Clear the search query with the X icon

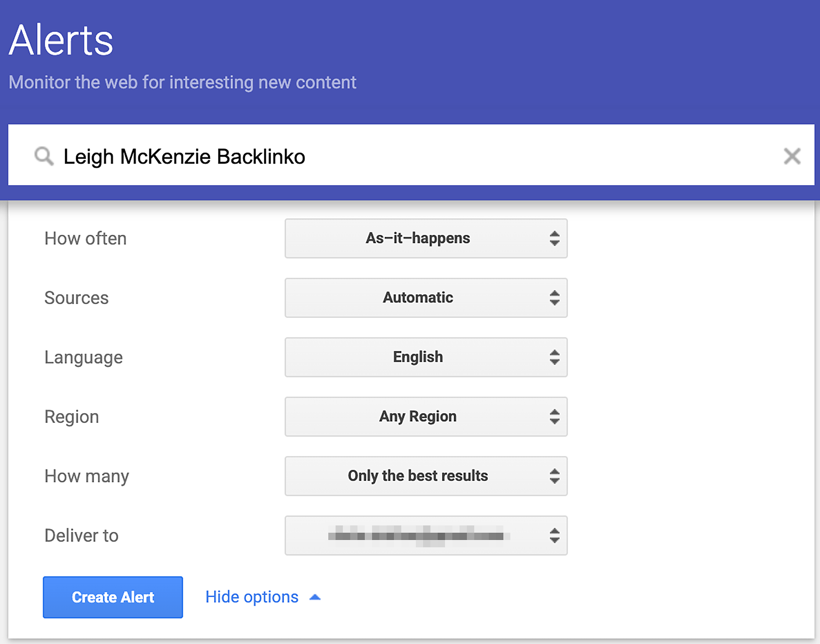point(792,156)
